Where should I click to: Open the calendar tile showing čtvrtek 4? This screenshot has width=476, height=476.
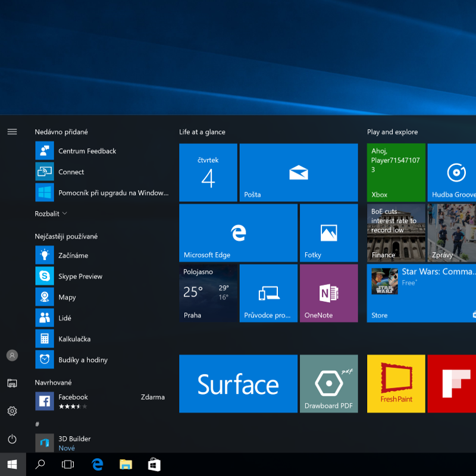pyautogui.click(x=208, y=173)
